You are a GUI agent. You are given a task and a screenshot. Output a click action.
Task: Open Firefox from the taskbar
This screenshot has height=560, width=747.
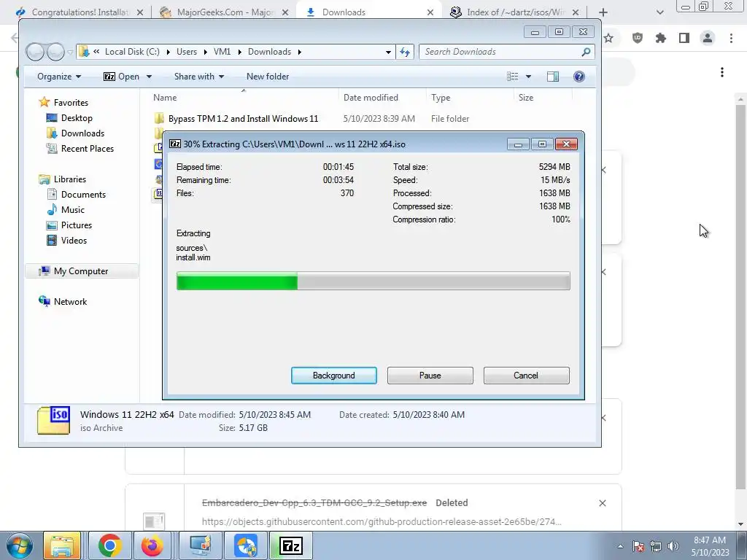[x=152, y=545]
